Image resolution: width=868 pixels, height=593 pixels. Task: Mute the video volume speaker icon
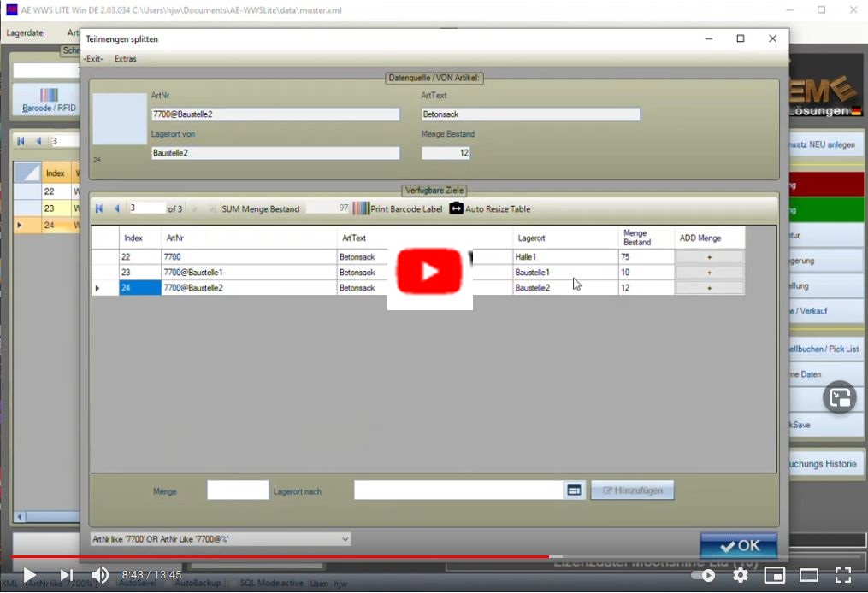point(100,575)
